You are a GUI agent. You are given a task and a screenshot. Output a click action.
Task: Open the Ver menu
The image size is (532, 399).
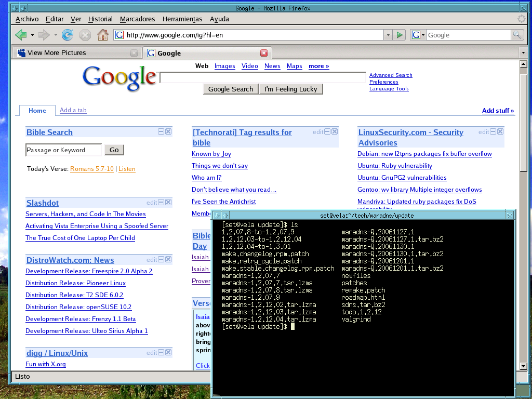pos(76,19)
